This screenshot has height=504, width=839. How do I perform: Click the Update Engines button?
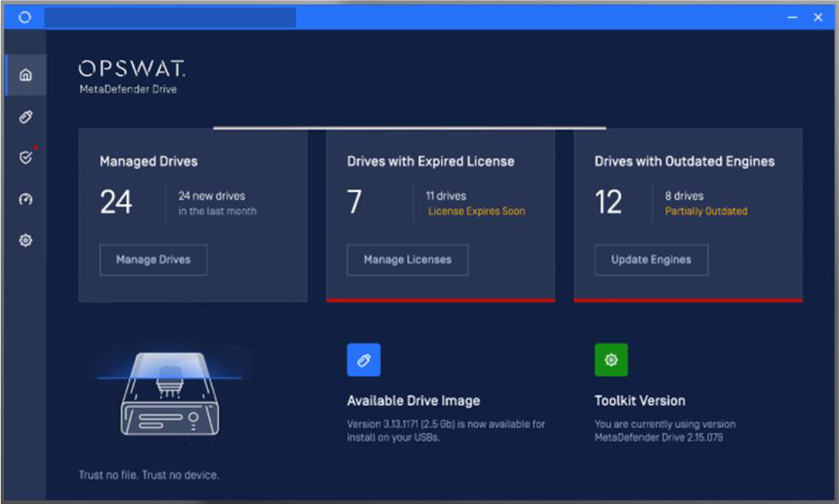651,260
